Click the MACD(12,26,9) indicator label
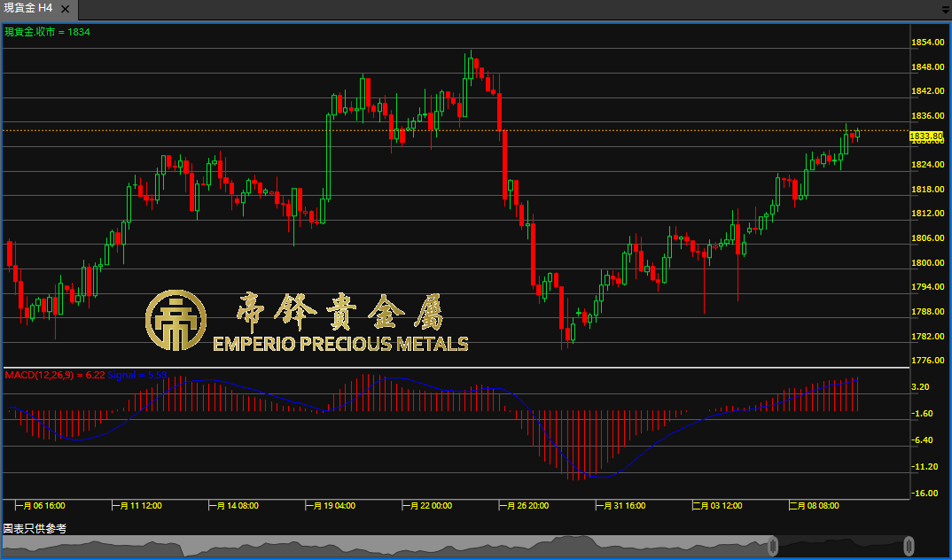952x560 pixels. pos(55,376)
